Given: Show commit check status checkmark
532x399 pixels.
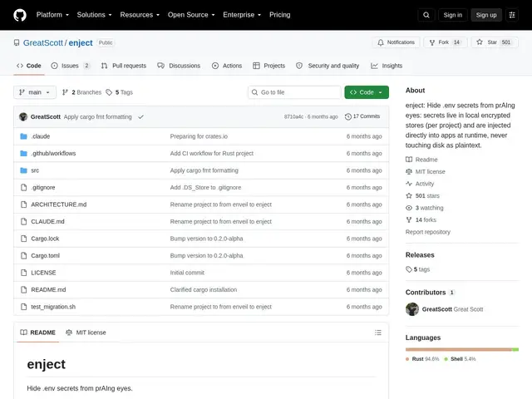Looking at the screenshot, I should tap(140, 116).
